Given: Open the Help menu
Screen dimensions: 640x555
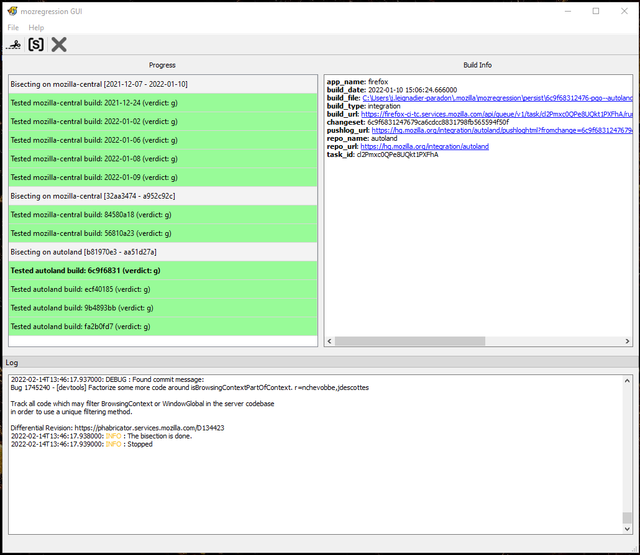Looking at the screenshot, I should tap(36, 28).
